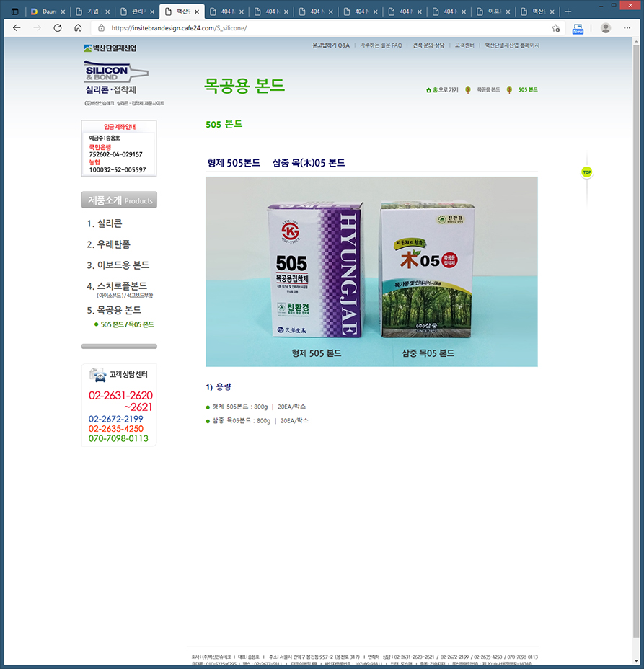Open 505 본드 / 목05 본드 submenu link
Image resolution: width=644 pixels, height=669 pixels.
127,324
